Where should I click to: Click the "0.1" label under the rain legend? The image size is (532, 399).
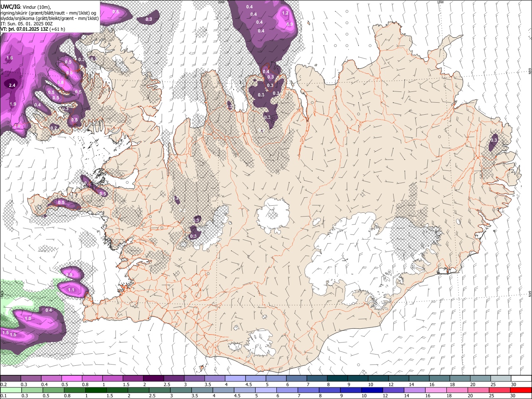click(x=3, y=396)
